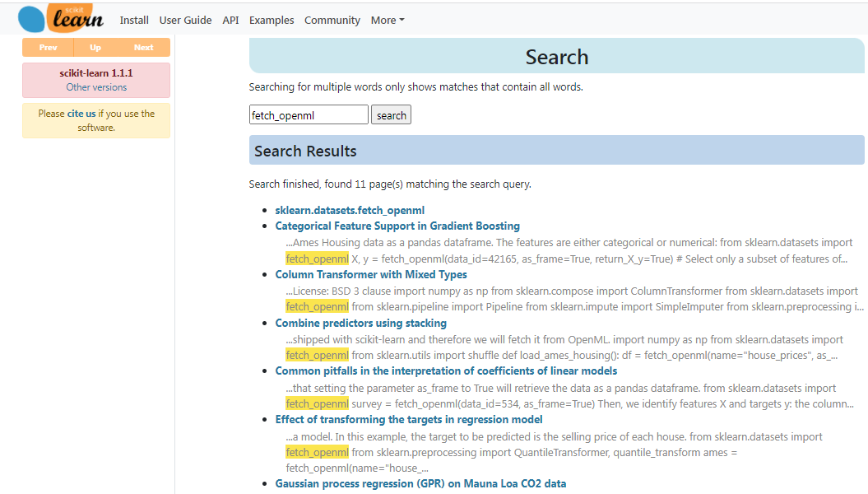Click the Next navigation button
868x494 pixels.
tap(143, 48)
